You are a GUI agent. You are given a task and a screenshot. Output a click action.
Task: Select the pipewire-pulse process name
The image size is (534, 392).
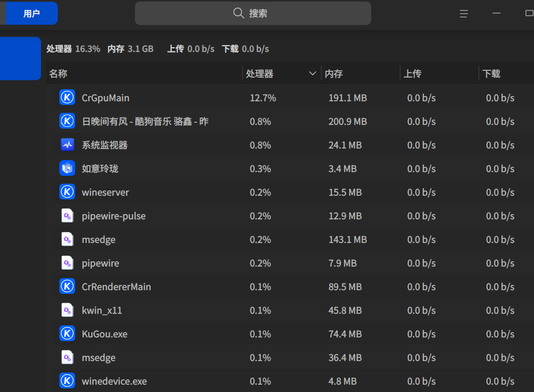tap(114, 216)
